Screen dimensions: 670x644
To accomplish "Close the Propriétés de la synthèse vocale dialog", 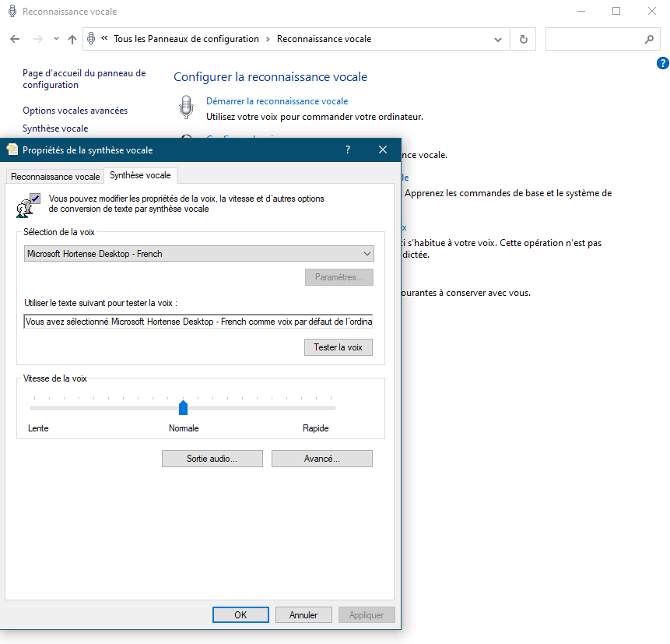I will 383,150.
